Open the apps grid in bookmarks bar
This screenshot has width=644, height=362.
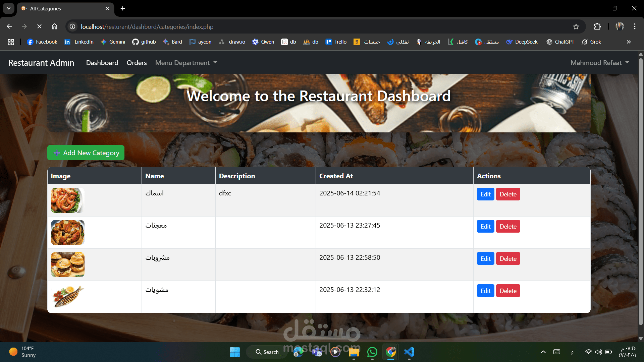tap(11, 42)
